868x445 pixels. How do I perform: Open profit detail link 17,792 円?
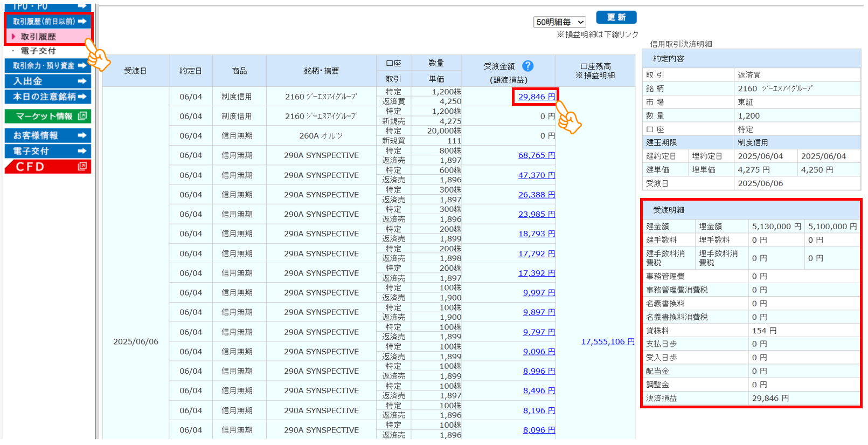tap(536, 253)
